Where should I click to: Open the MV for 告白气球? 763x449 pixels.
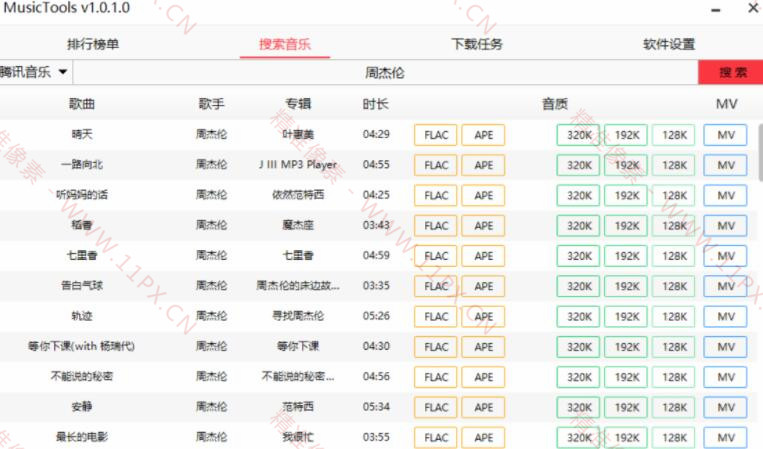click(x=726, y=286)
